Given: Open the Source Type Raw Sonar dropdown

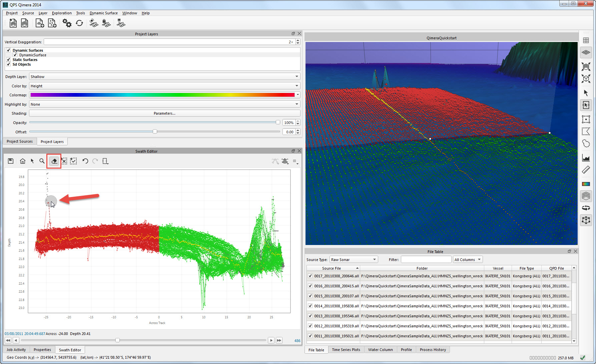Looking at the screenshot, I should coord(354,260).
